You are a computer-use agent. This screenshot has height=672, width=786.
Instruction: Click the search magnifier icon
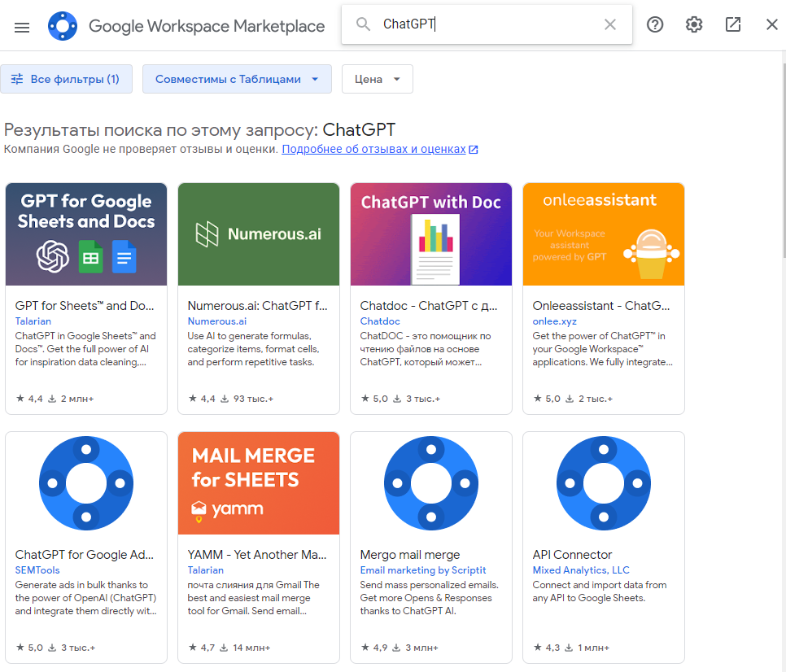[x=364, y=24]
